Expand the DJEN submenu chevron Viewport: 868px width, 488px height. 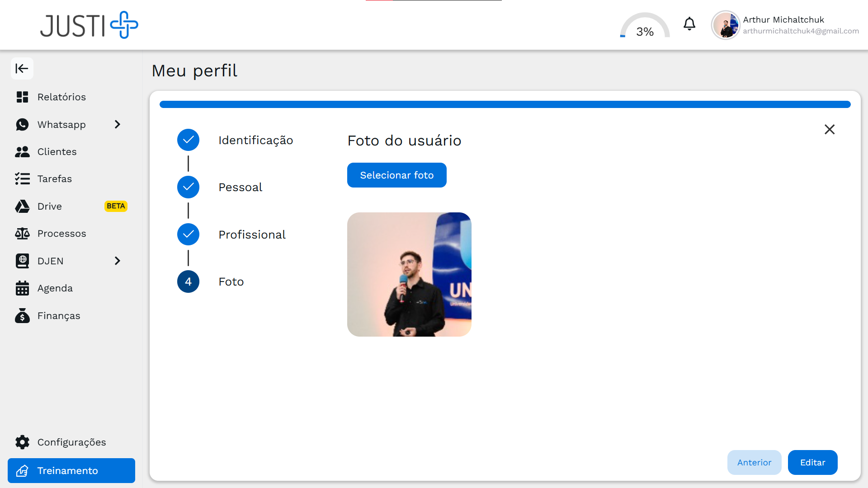(118, 261)
